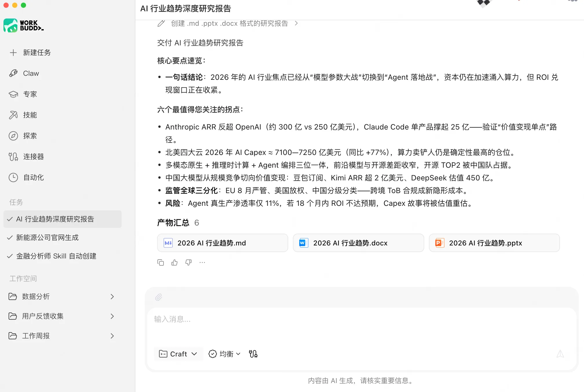Click the PowerPoint file icon
Viewport: 584px width, 392px height.
440,243
